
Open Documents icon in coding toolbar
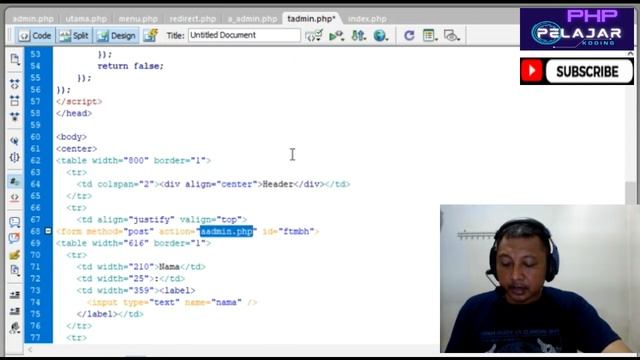pos(15,60)
